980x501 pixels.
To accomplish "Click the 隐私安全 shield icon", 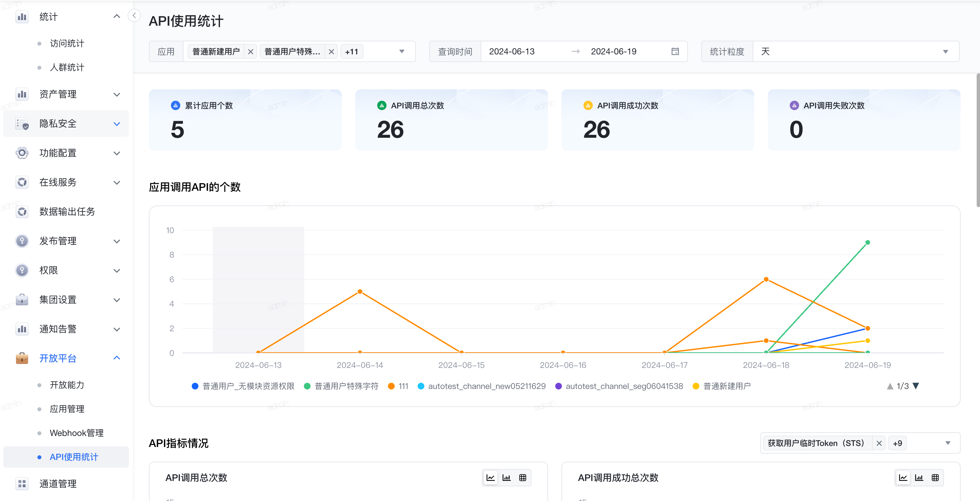I will (x=22, y=123).
